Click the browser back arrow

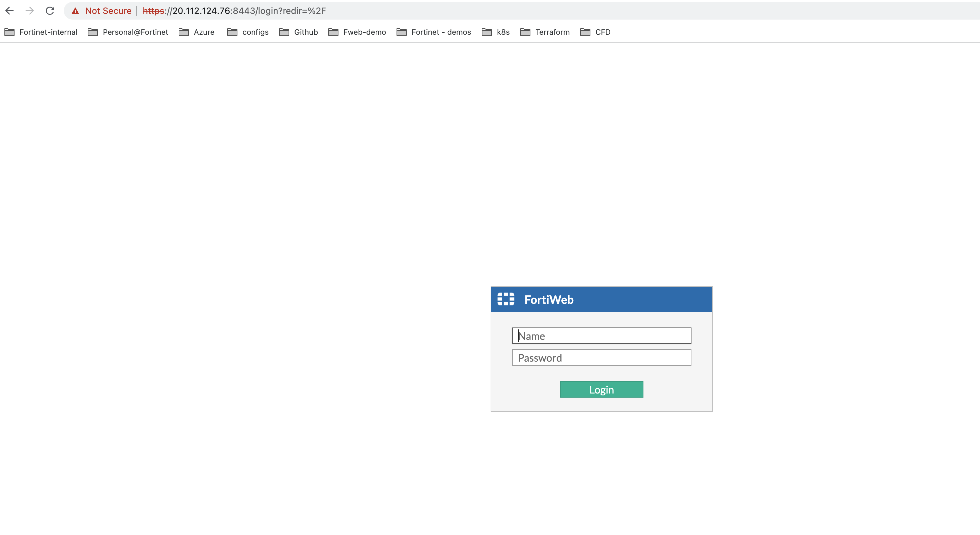click(x=9, y=11)
